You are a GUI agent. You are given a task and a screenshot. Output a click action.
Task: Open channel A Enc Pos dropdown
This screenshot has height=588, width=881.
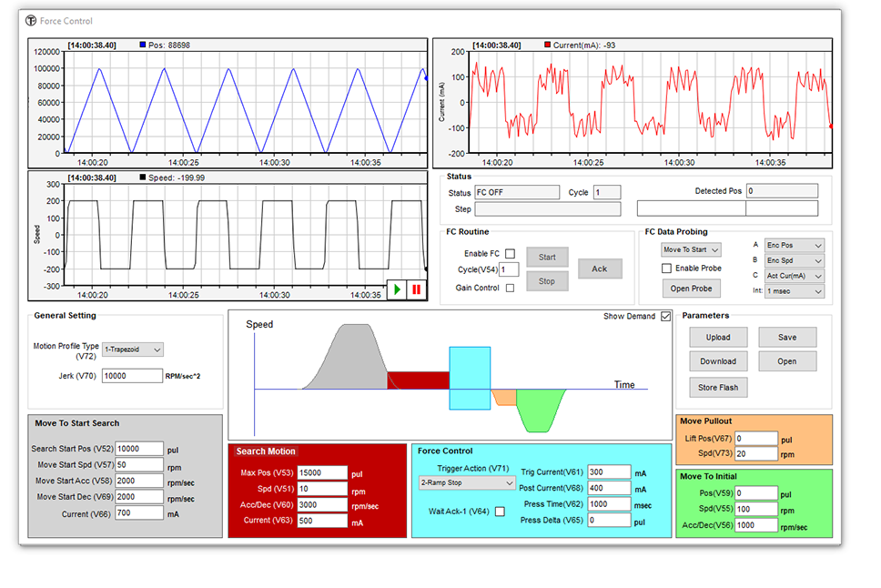794,246
